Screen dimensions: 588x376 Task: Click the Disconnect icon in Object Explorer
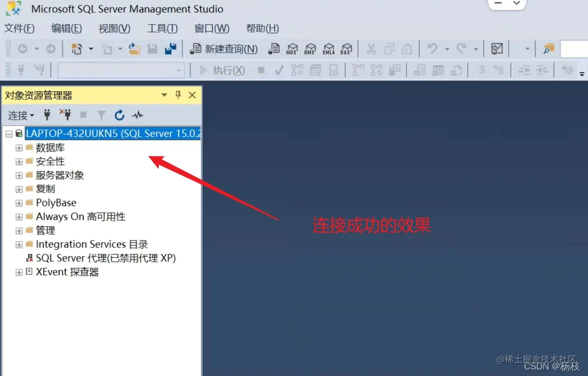65,115
